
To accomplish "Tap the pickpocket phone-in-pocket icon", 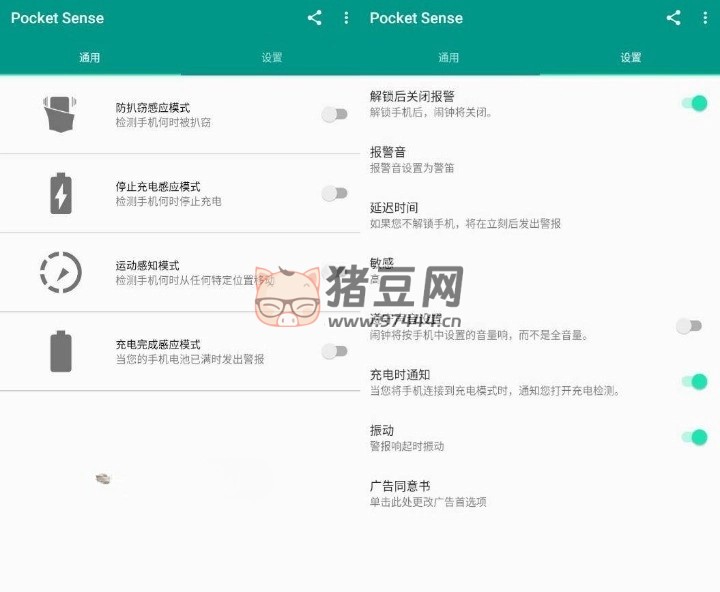I will [60, 114].
